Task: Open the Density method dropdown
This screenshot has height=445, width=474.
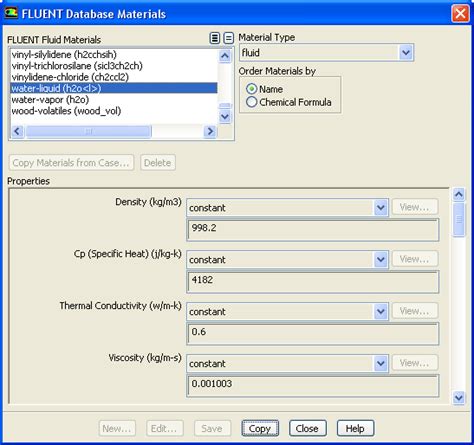Action: pos(381,208)
